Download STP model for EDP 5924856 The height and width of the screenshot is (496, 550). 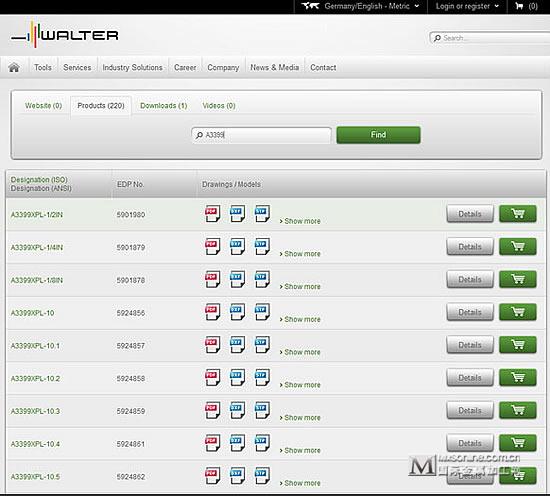pyautogui.click(x=262, y=312)
